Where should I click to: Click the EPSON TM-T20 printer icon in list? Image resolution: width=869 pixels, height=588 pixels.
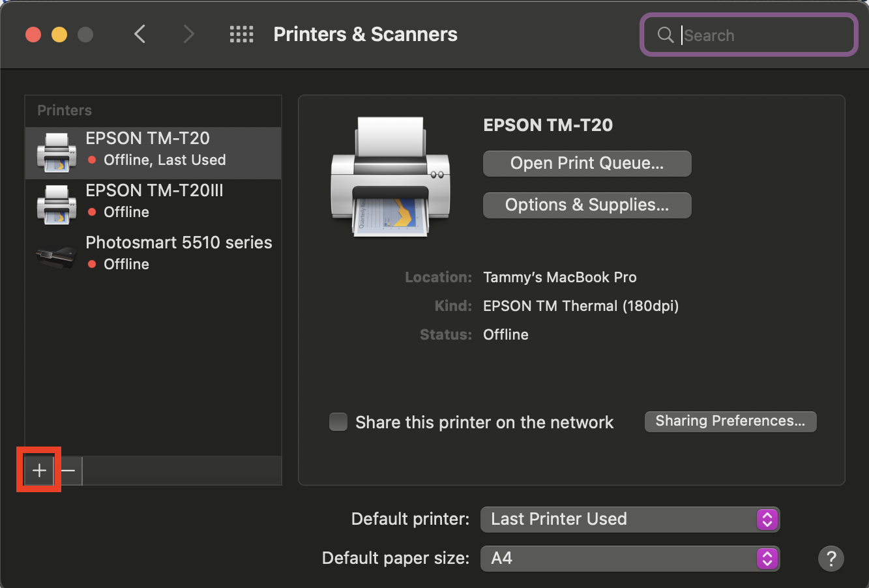[56, 153]
